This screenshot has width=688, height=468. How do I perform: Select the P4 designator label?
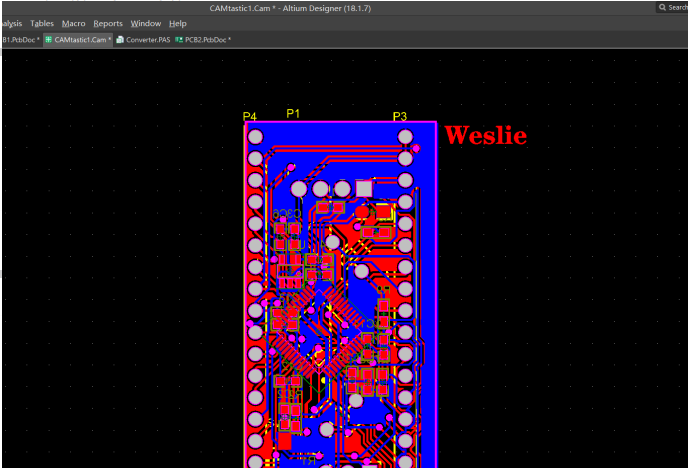(250, 116)
